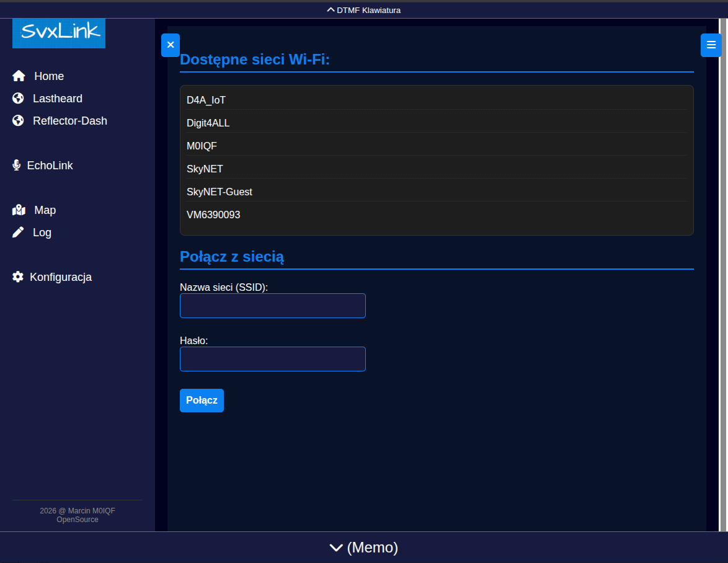Expand the DTMF Klawiatura panel
The height and width of the screenshot is (563, 728).
tap(364, 10)
